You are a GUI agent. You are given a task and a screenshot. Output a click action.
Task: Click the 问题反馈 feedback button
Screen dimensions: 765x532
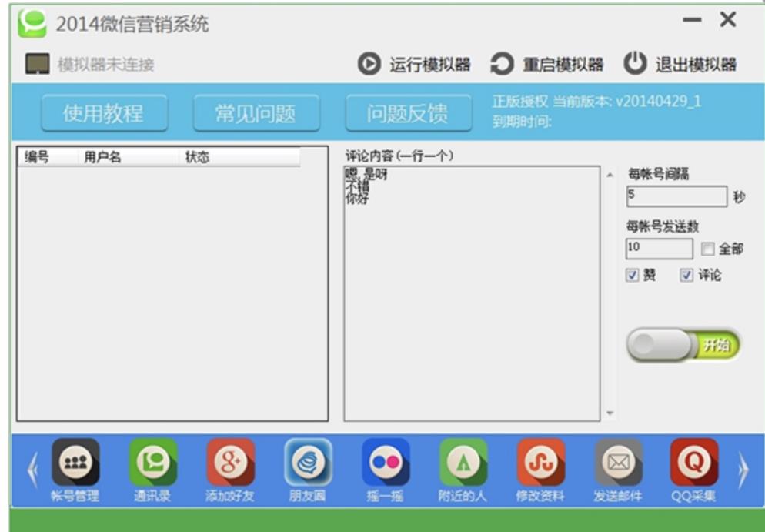409,113
